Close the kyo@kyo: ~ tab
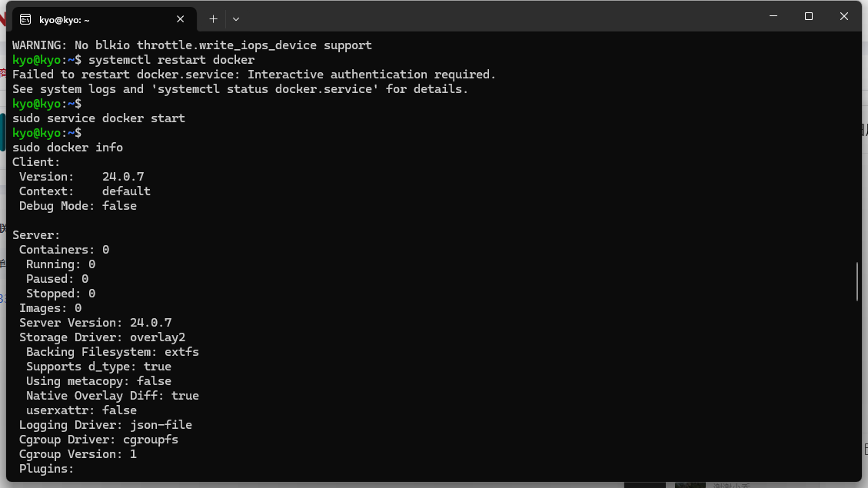The height and width of the screenshot is (488, 868). coord(181,18)
